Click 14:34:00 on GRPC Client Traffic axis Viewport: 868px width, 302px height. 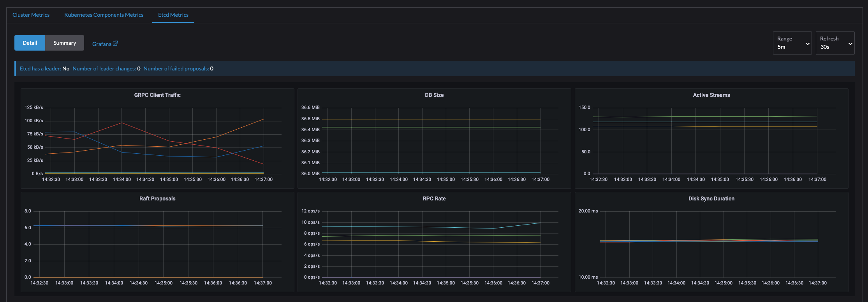pyautogui.click(x=122, y=179)
